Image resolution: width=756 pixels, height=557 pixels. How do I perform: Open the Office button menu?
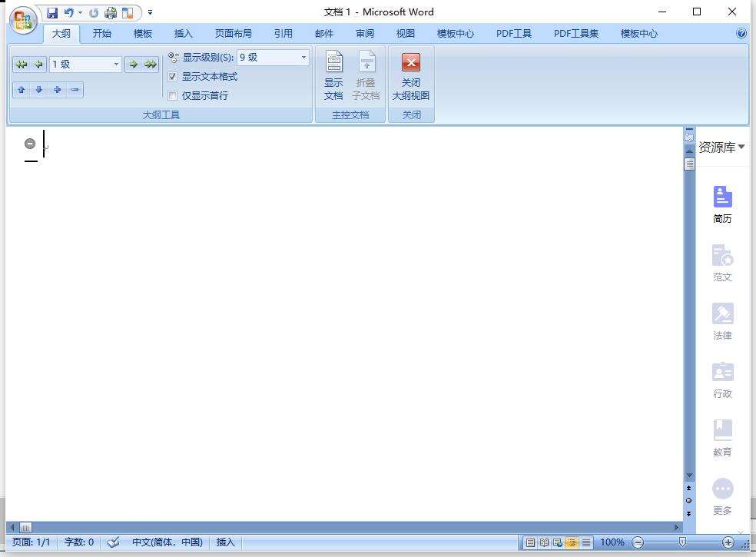click(x=23, y=20)
